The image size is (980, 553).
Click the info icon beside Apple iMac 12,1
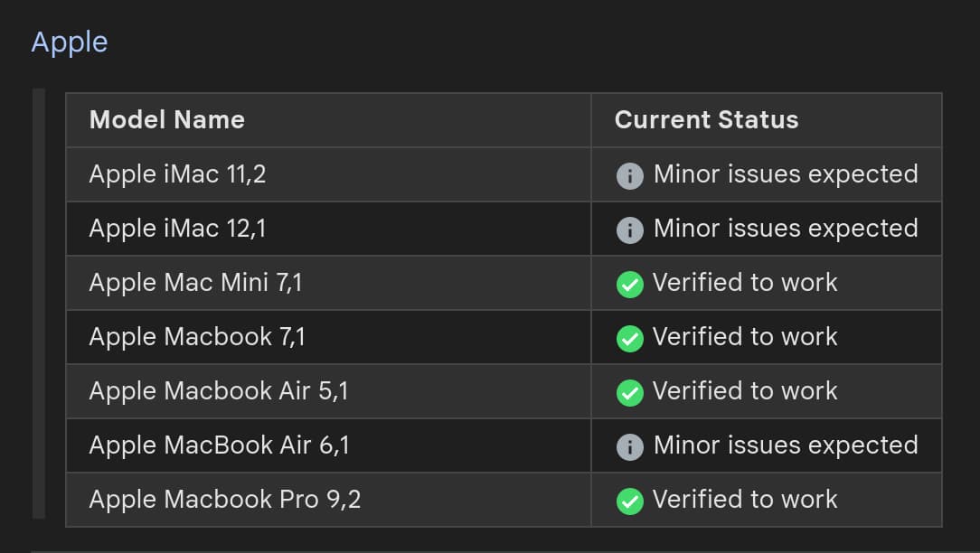tap(629, 230)
